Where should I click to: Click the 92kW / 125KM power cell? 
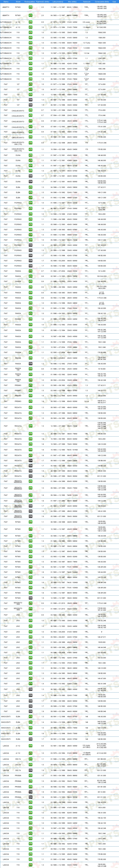(x=72, y=7)
